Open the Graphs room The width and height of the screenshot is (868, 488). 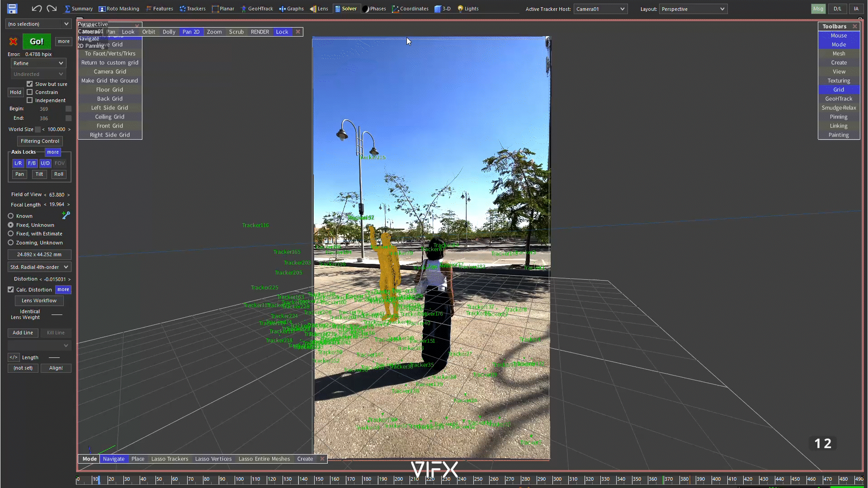[292, 9]
